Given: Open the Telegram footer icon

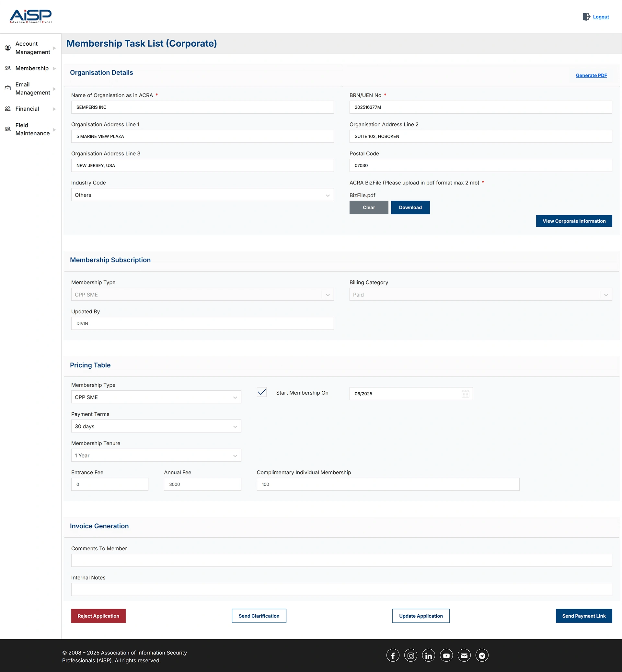Looking at the screenshot, I should pyautogui.click(x=482, y=655).
